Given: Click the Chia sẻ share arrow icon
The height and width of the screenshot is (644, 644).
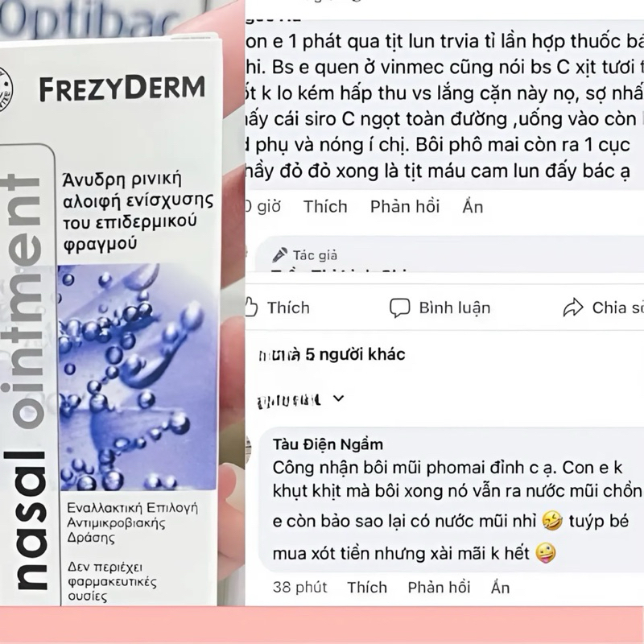Looking at the screenshot, I should (573, 308).
